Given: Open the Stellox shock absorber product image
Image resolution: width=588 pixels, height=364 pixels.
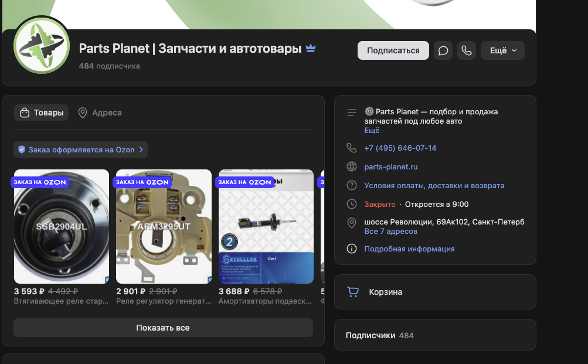Looking at the screenshot, I should 266,226.
